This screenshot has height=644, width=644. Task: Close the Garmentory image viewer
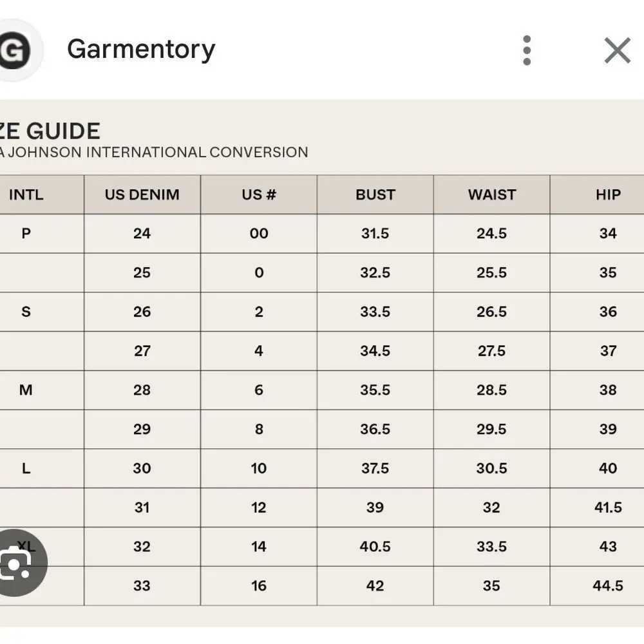618,50
